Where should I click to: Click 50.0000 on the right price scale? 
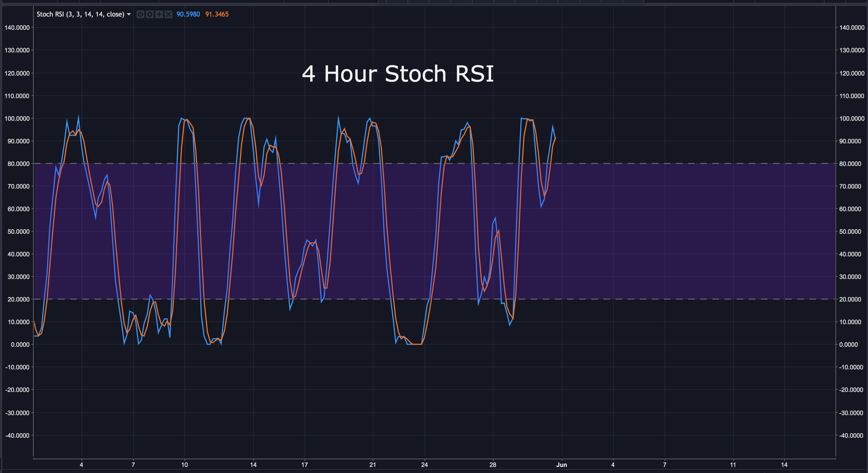coord(850,232)
